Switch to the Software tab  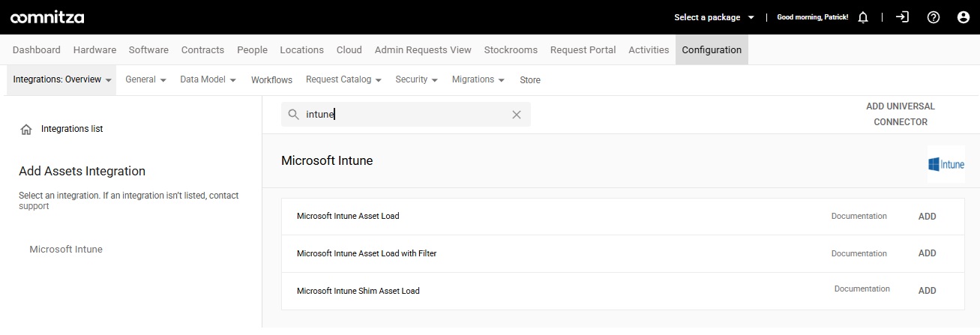click(x=148, y=50)
